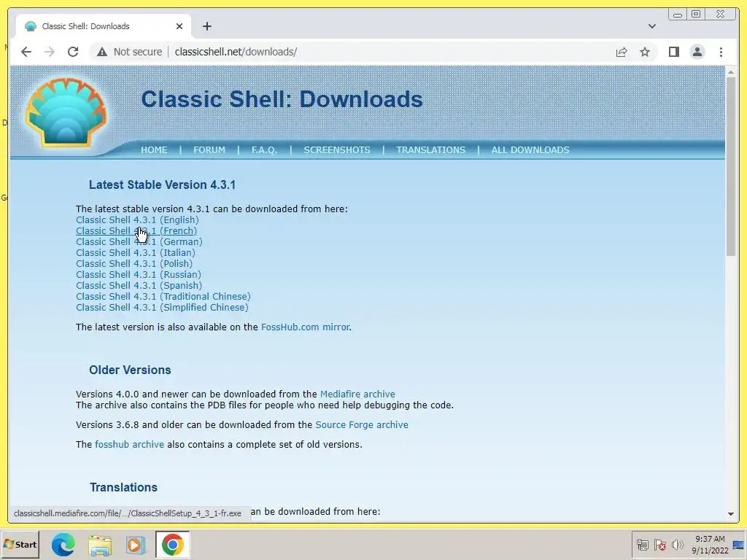Screen dimensions: 747x560
Task: Click the browser Forward arrow
Action: coord(50,52)
